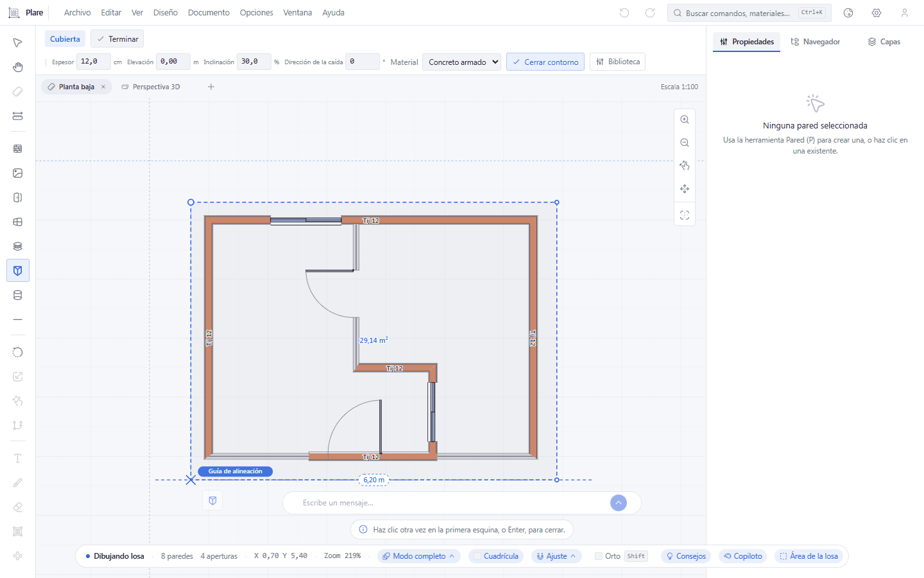Select the text tool in sidebar
This screenshot has height=578, width=924.
pos(18,458)
